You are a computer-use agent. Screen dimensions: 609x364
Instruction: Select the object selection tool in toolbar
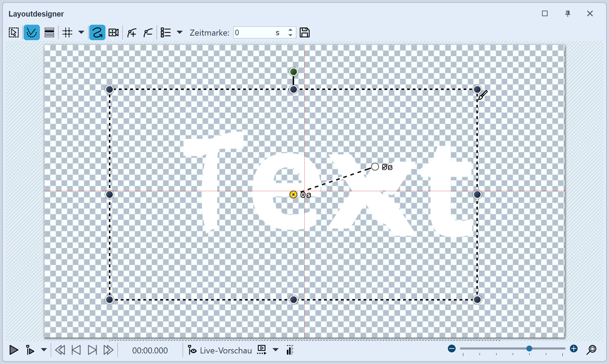[x=14, y=33]
